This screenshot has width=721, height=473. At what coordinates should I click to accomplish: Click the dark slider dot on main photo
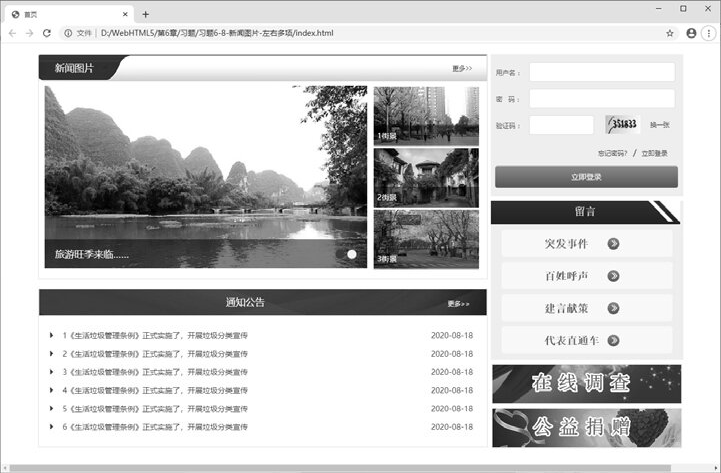[340, 254]
